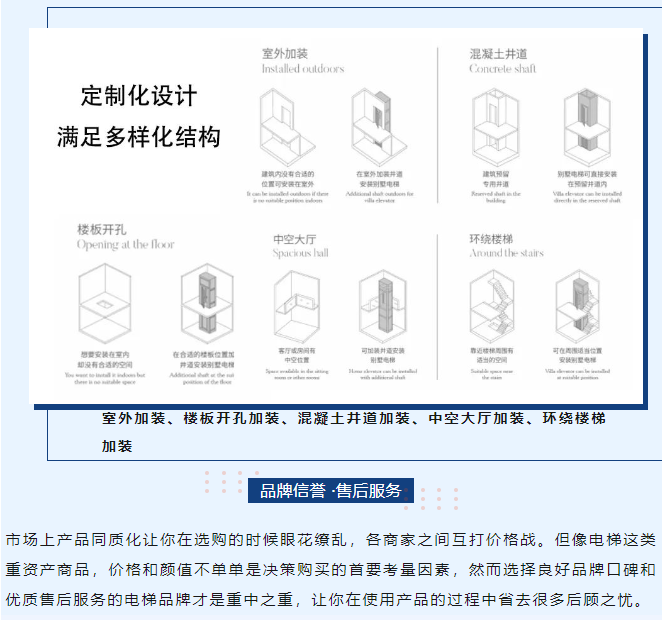The image size is (662, 620).
Task: Open diagram above 在合适的楼板位置加 caption
Action: pos(207,305)
